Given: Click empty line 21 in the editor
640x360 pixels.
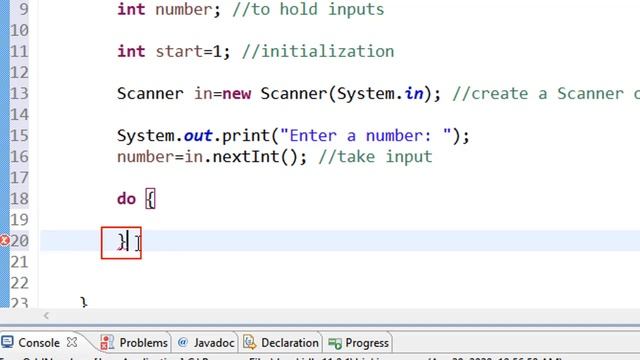Looking at the screenshot, I should [x=339, y=262].
